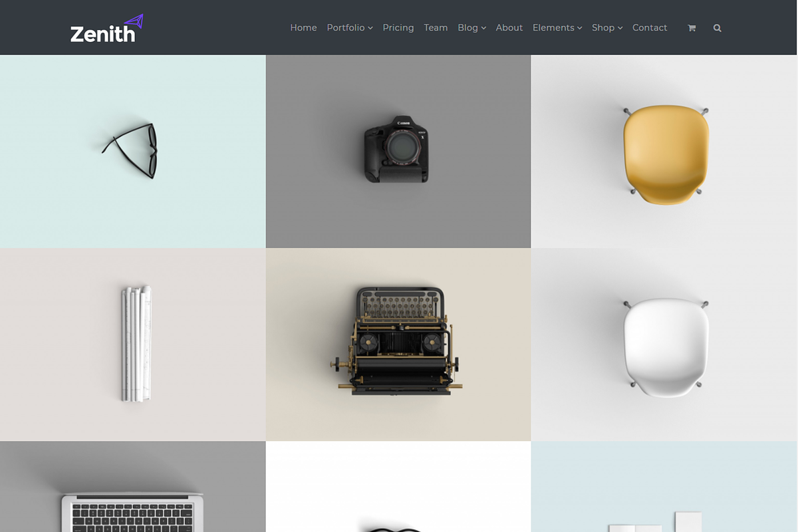Select the white chair thumbnail

[664, 344]
